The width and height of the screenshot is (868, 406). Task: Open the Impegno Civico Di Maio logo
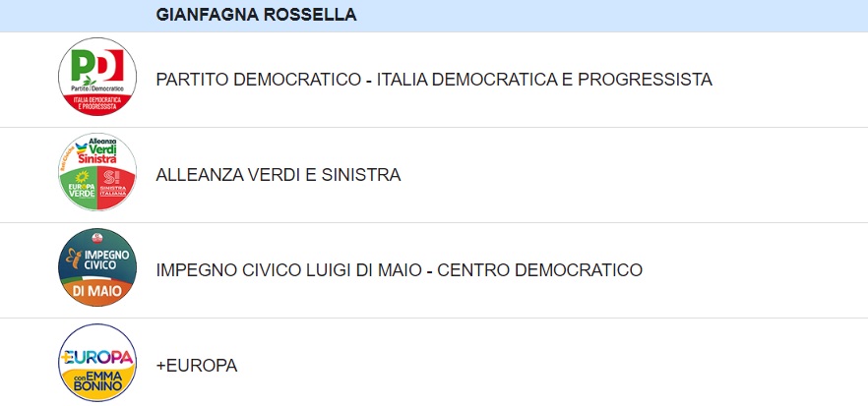pyautogui.click(x=97, y=267)
